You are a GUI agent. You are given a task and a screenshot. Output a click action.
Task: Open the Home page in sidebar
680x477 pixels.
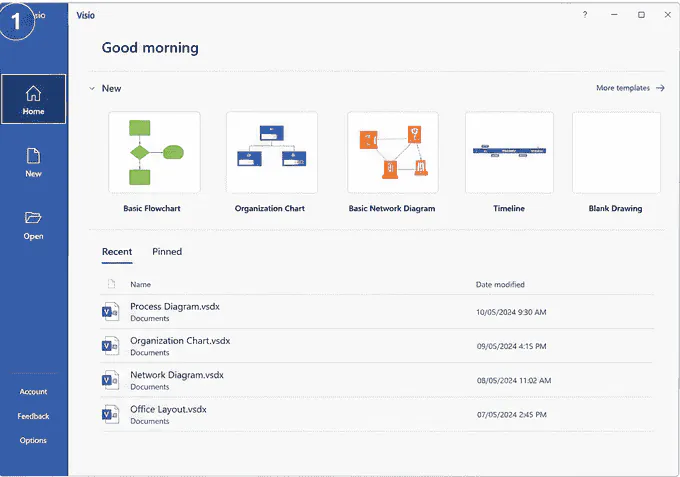tap(33, 99)
